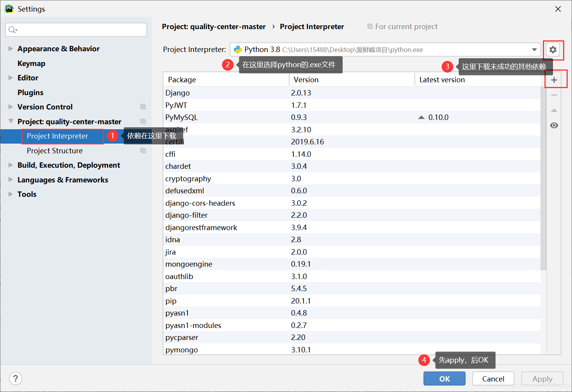572x392 pixels.
Task: Expand the Version Control section
Action: click(x=10, y=107)
